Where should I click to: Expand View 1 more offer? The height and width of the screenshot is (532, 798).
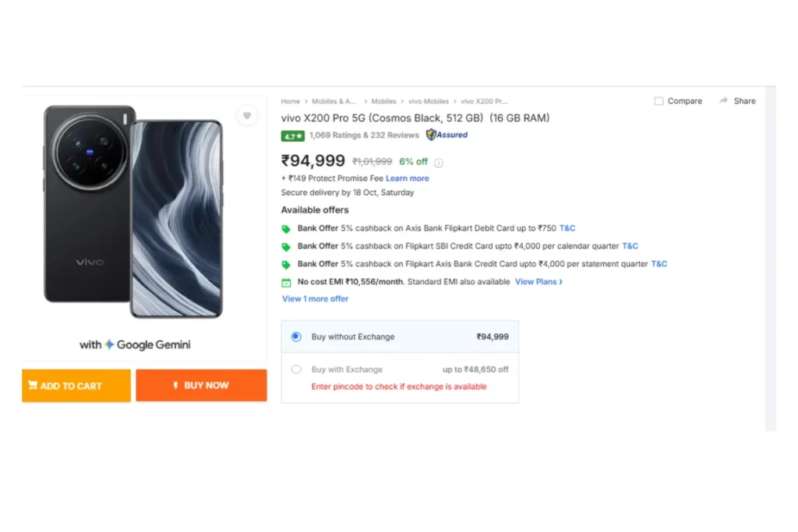tap(315, 299)
